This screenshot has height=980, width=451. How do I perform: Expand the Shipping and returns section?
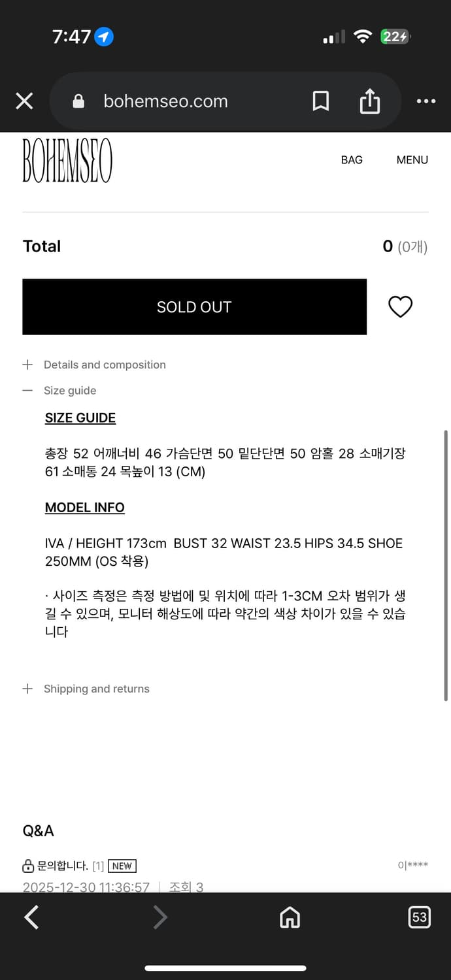(x=96, y=689)
